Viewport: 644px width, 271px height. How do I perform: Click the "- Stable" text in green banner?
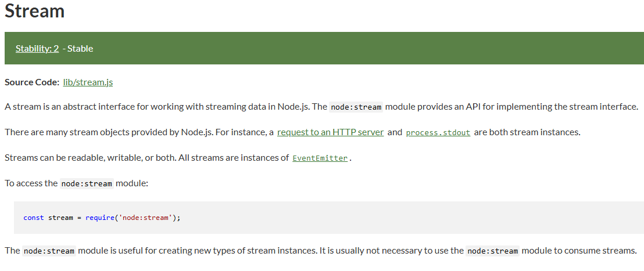tap(78, 48)
